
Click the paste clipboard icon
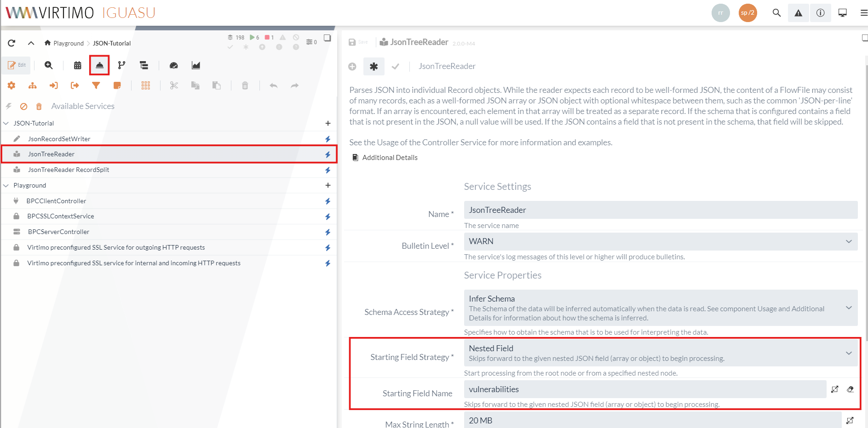pos(217,86)
